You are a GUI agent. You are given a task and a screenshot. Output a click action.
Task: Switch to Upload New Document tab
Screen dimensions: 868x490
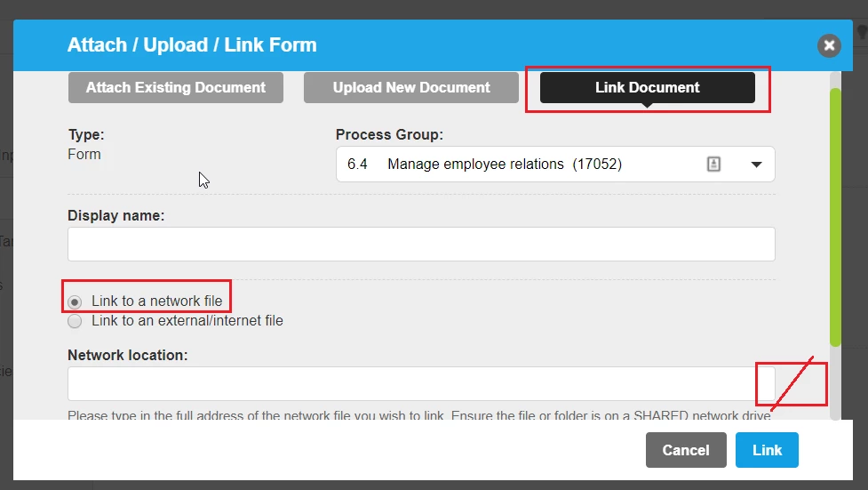pyautogui.click(x=410, y=87)
